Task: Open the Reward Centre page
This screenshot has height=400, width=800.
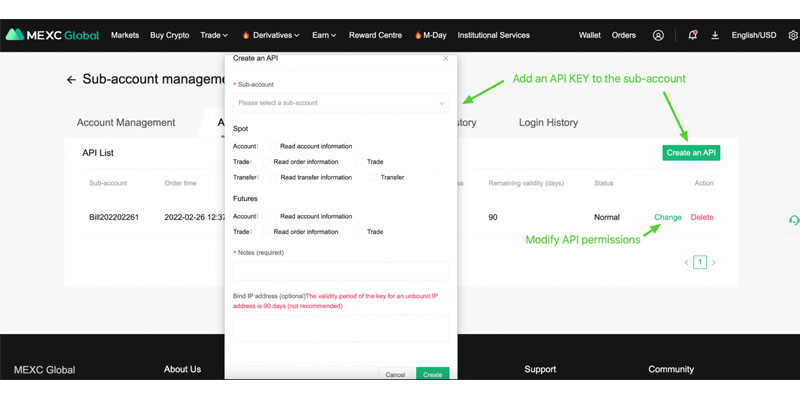Action: point(376,35)
